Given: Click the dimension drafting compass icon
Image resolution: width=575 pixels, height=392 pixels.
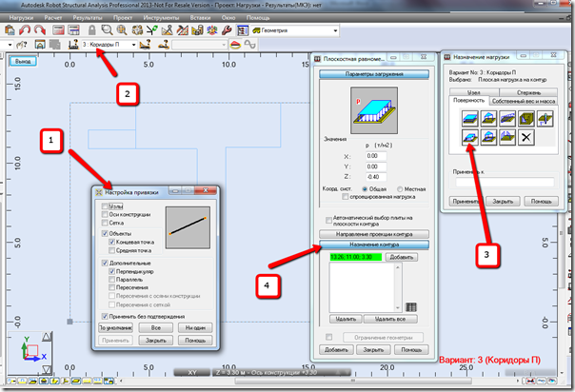Looking at the screenshot, I should click(167, 30).
